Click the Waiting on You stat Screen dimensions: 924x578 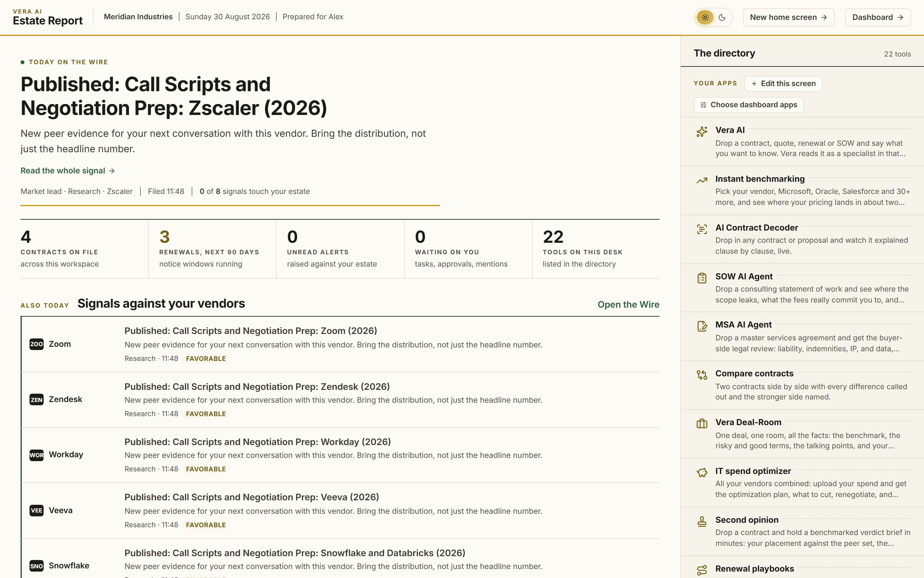point(468,249)
